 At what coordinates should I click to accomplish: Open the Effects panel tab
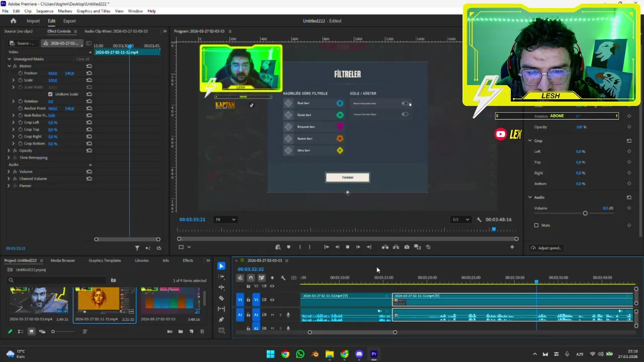click(x=188, y=260)
